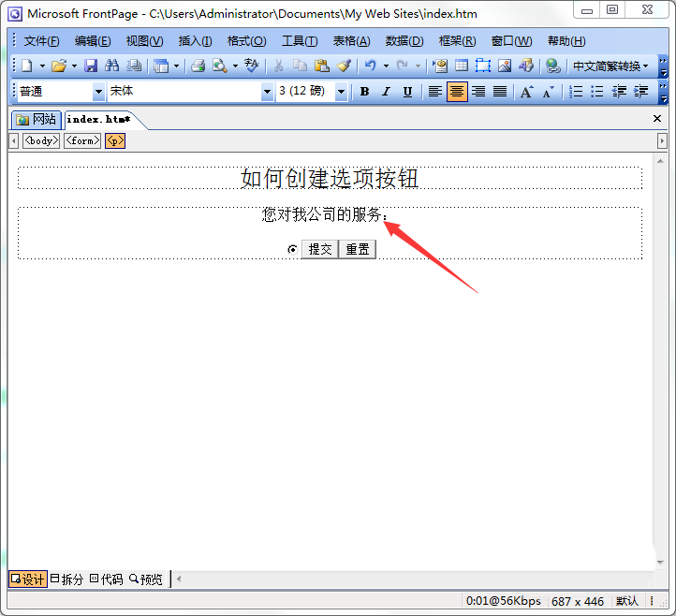The image size is (676, 616).
Task: Click the Increase Indent icon
Action: click(x=640, y=92)
